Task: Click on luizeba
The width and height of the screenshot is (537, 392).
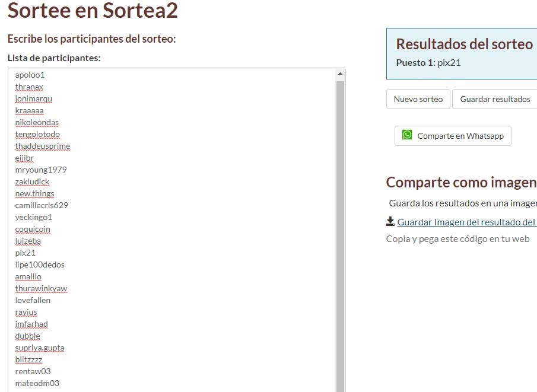Action: tap(28, 241)
